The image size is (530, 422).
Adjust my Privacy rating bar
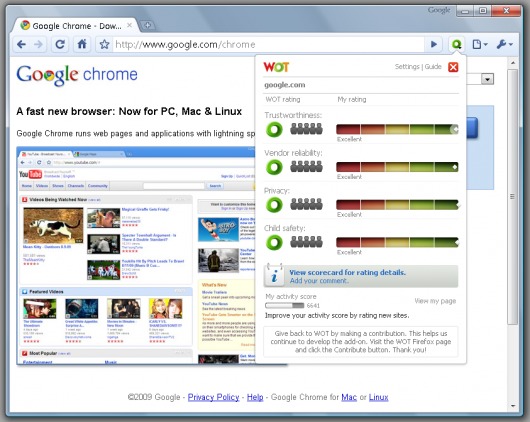[397, 205]
